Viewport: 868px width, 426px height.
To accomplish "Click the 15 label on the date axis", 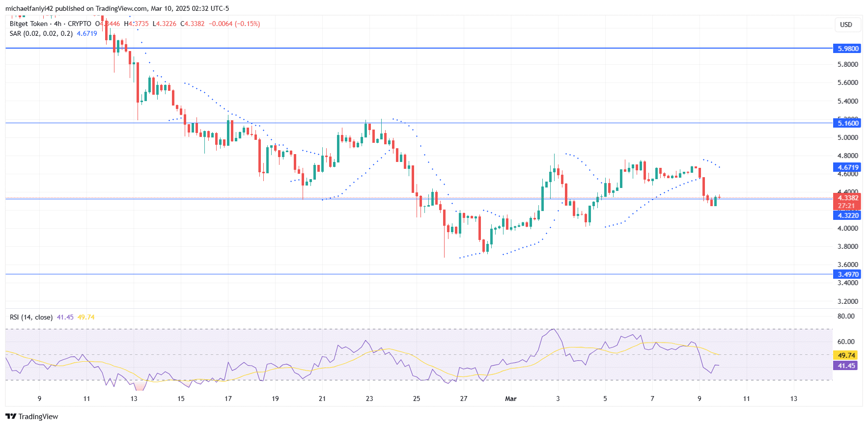I will point(181,399).
